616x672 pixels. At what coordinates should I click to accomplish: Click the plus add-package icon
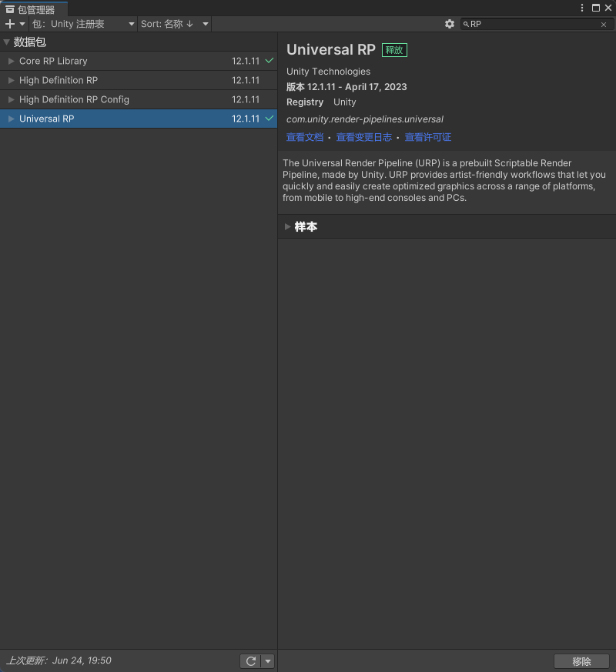(x=10, y=24)
